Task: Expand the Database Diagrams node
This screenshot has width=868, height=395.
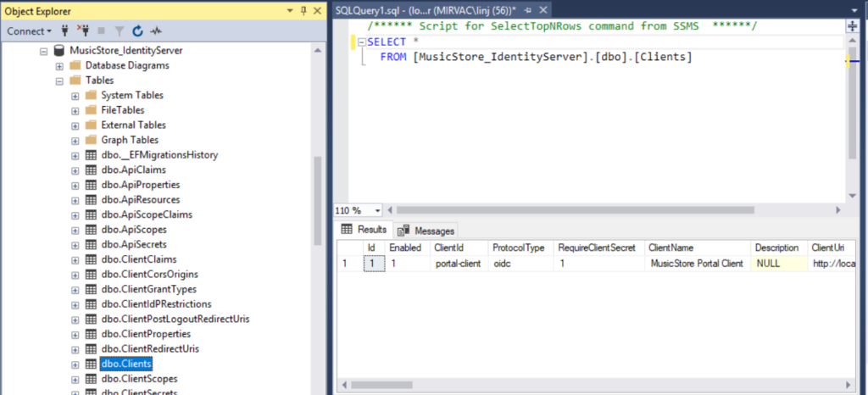Action: click(59, 66)
